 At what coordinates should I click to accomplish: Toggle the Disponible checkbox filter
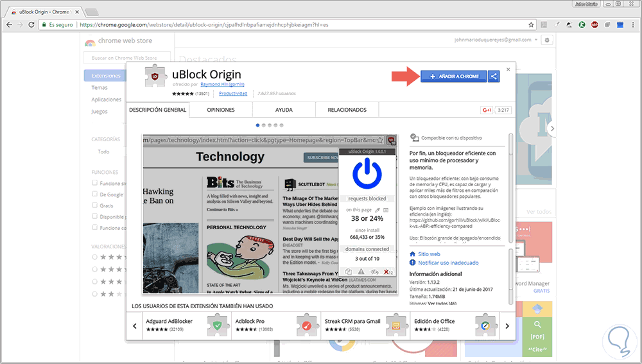point(94,216)
